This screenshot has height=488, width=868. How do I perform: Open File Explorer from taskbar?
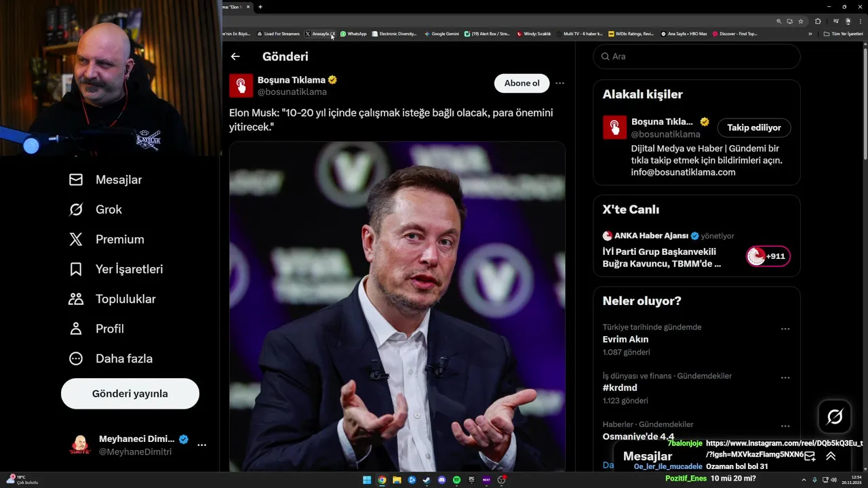tap(397, 480)
